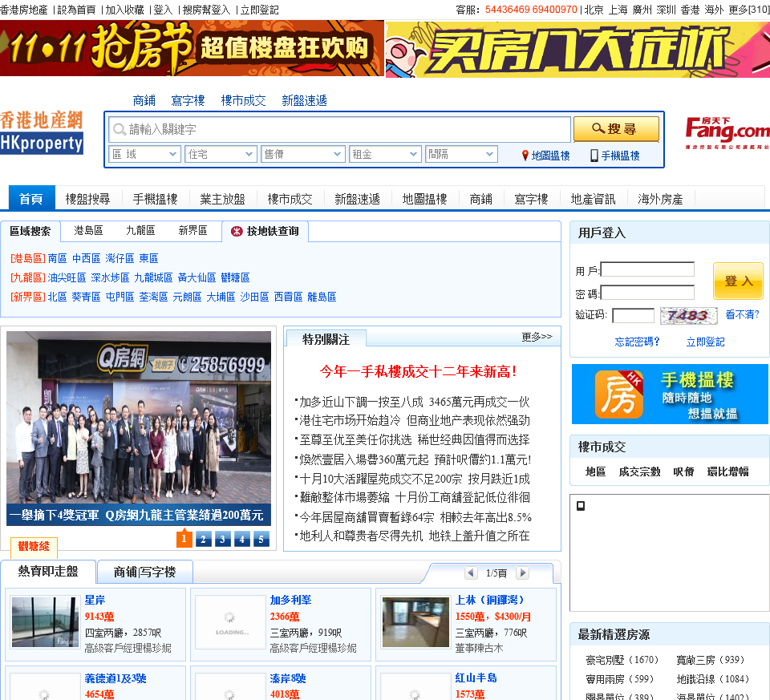Show slide 1 of the photo carousel

tap(184, 539)
